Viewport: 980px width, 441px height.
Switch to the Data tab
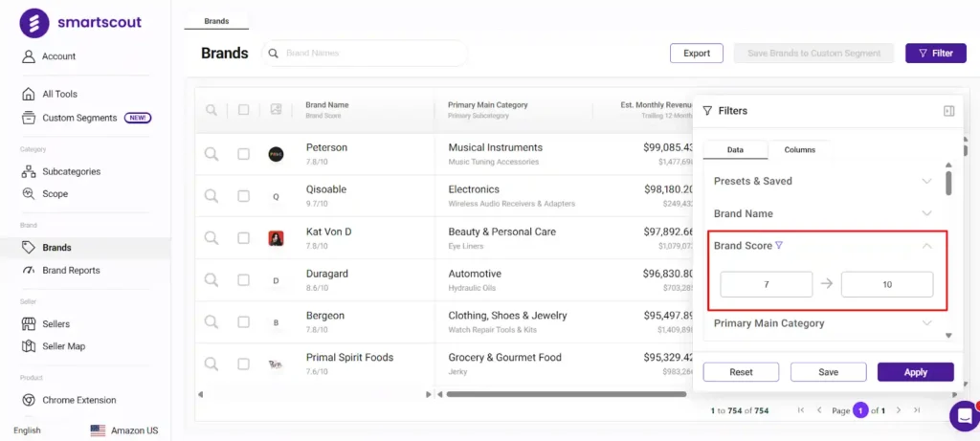pos(735,150)
